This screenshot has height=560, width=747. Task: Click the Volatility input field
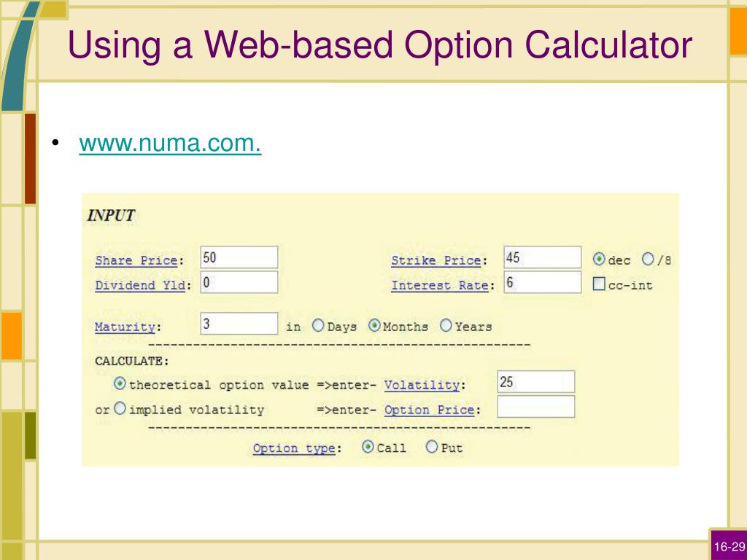click(x=536, y=382)
